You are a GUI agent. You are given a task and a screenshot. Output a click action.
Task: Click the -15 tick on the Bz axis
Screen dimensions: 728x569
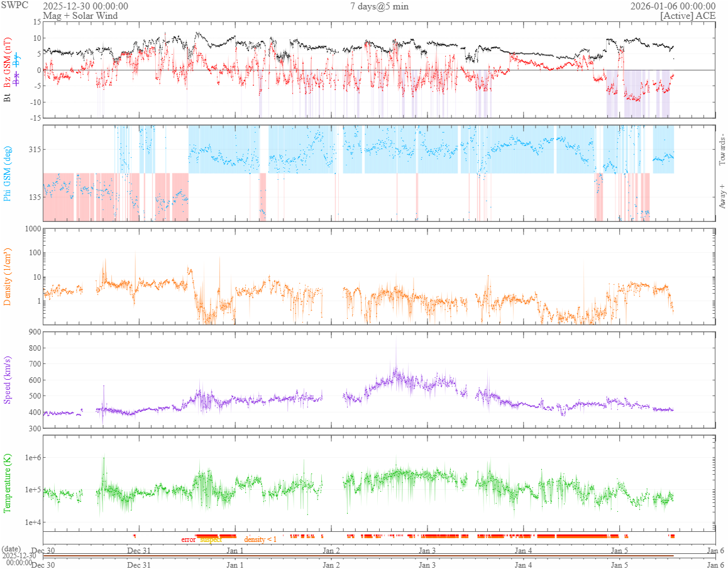tap(36, 118)
